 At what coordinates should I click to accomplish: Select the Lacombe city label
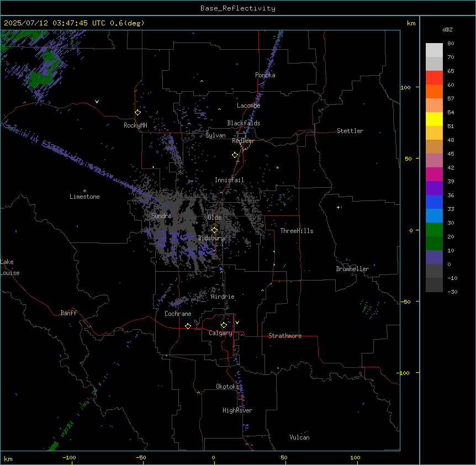pos(248,105)
